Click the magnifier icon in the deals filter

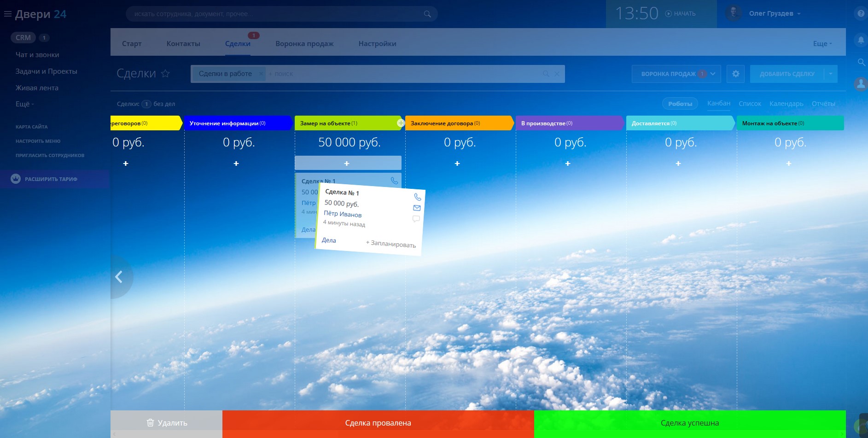click(546, 74)
